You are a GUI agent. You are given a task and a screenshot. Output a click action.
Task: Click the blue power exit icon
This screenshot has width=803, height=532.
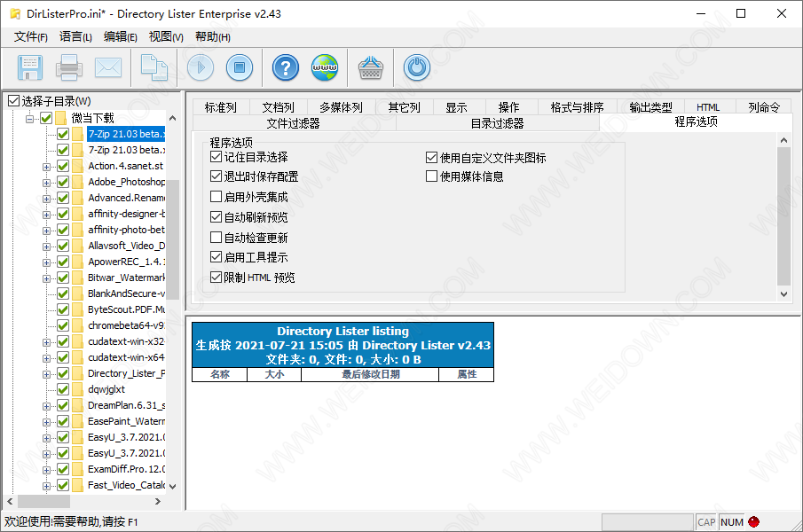coord(417,67)
